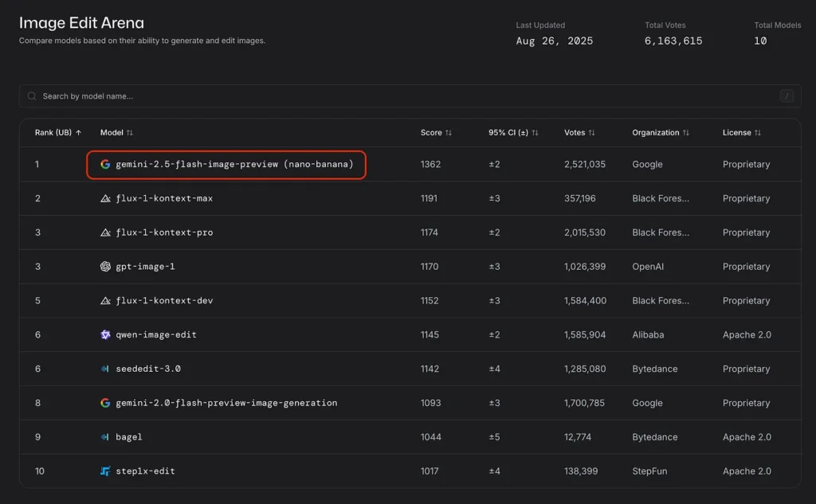This screenshot has height=504, width=816.
Task: Click the Image Edit Arena heading
Action: (x=82, y=23)
